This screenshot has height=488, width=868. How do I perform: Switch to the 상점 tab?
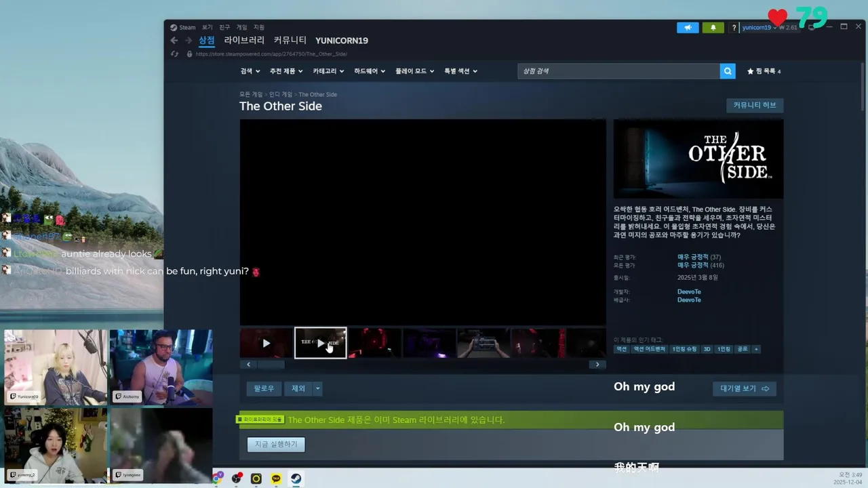pyautogui.click(x=206, y=41)
